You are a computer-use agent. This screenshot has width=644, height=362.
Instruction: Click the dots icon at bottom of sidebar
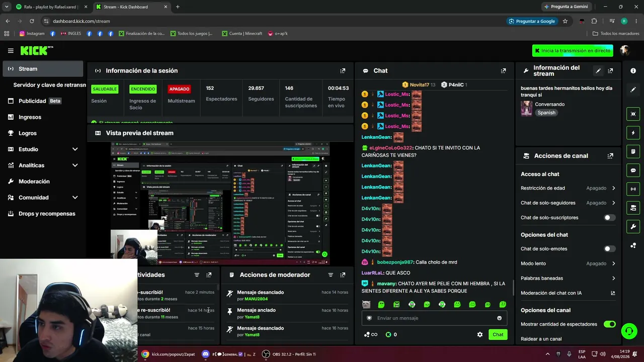pyautogui.click(x=633, y=245)
